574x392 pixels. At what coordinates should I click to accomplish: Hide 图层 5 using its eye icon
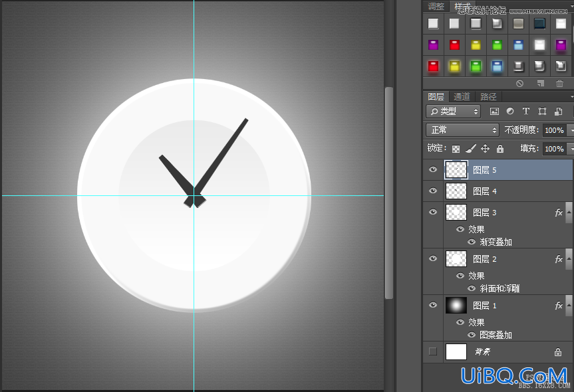coord(433,169)
